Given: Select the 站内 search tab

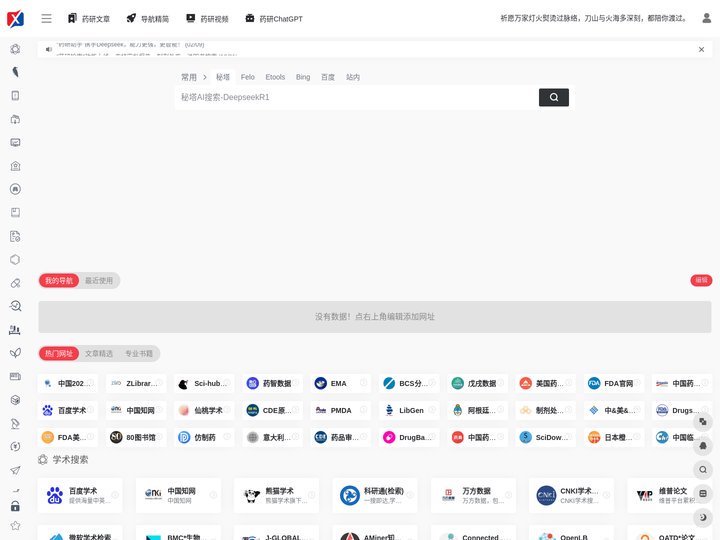Looking at the screenshot, I should pos(353,77).
